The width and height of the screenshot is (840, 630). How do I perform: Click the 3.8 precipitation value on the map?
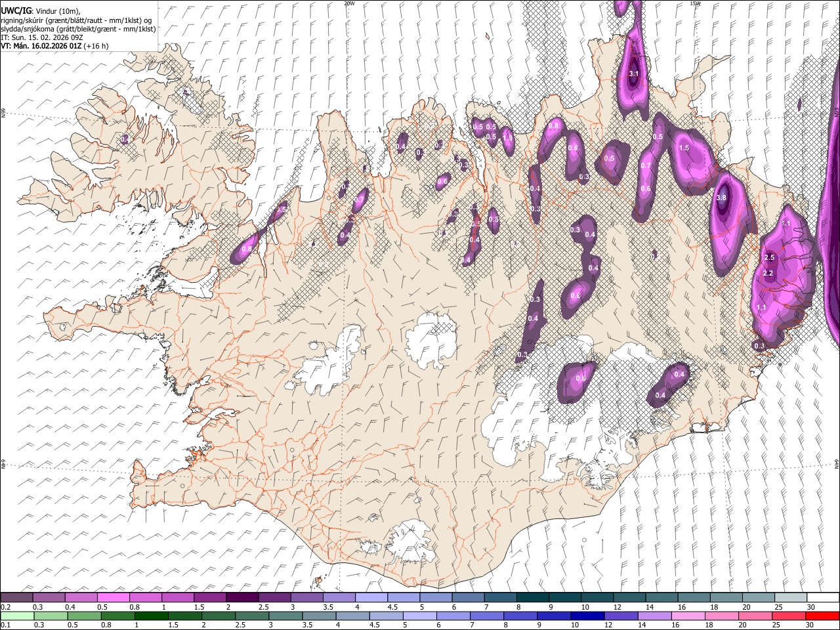tap(722, 198)
